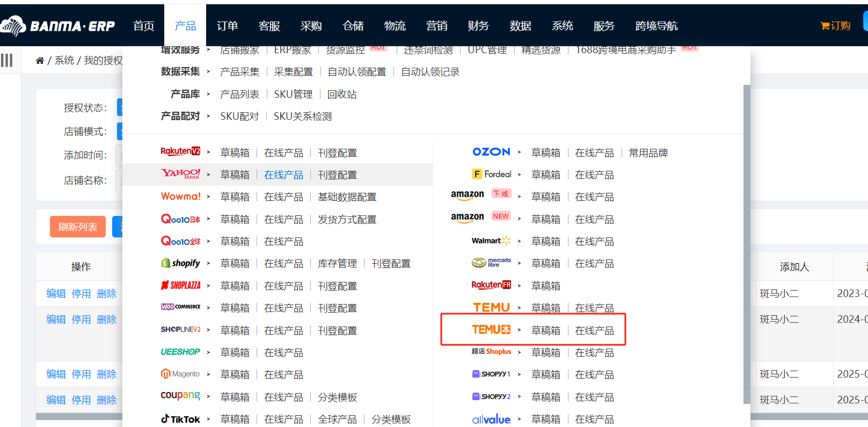Click the Fordeal logo
The height and width of the screenshot is (427, 868).
492,174
